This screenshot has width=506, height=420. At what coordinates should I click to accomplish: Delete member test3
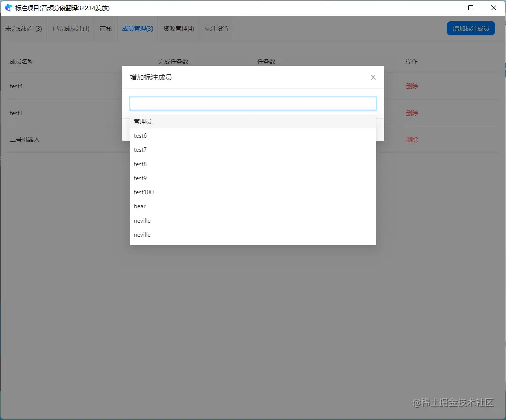tap(412, 113)
